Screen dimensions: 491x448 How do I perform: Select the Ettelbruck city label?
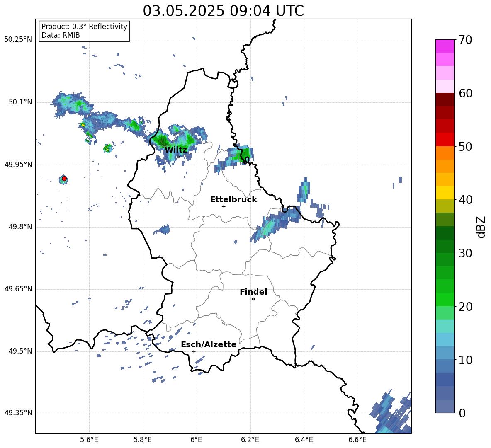(233, 199)
